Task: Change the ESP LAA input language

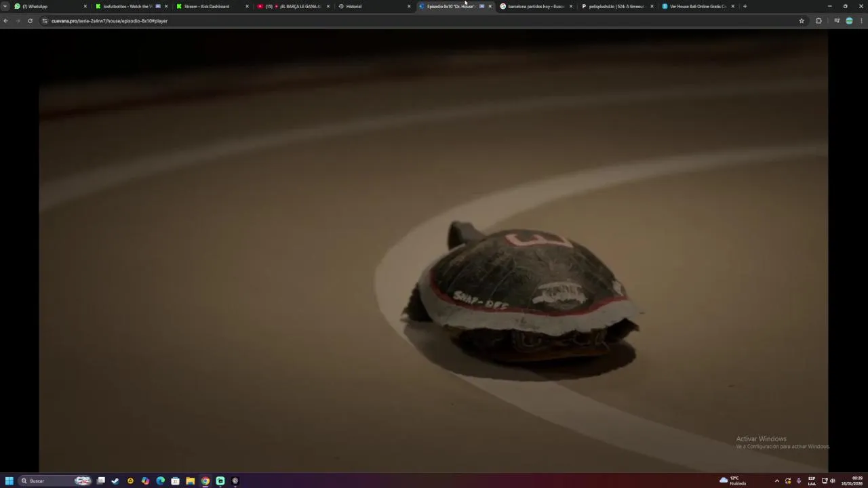Action: point(812,481)
